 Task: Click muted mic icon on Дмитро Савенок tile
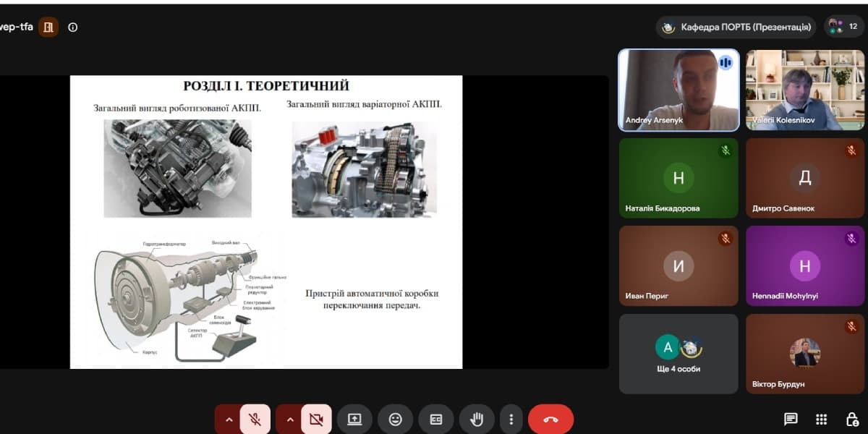[851, 150]
